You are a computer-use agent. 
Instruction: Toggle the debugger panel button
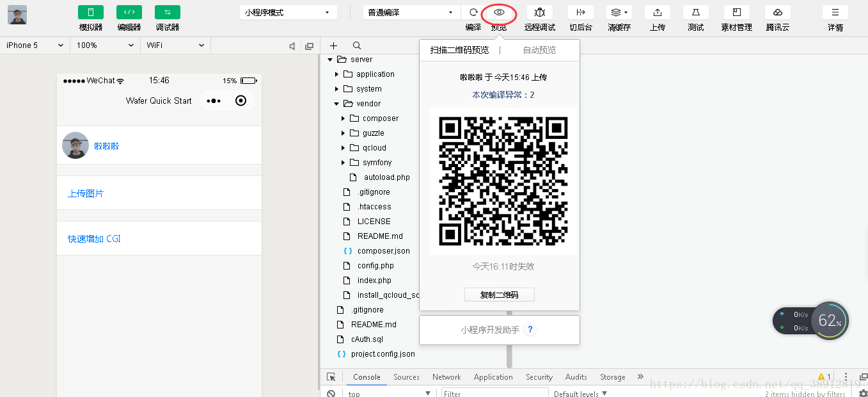[168, 12]
